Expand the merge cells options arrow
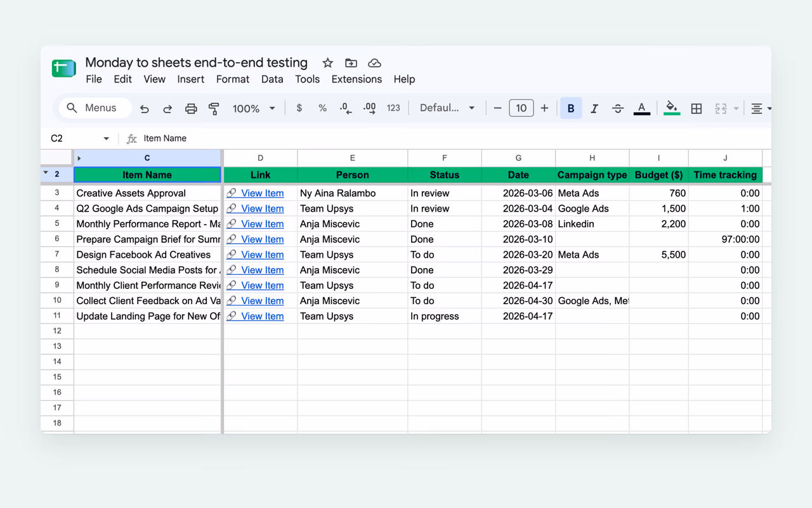This screenshot has height=508, width=812. (736, 109)
